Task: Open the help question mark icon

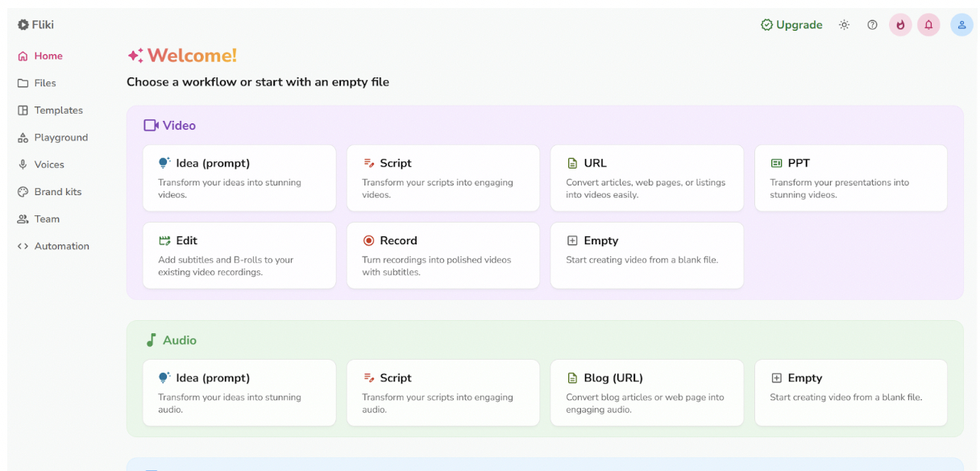Action: 872,25
